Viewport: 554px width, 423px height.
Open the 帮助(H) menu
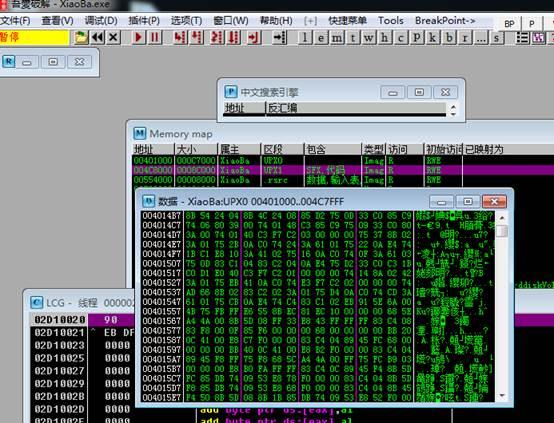pos(276,21)
